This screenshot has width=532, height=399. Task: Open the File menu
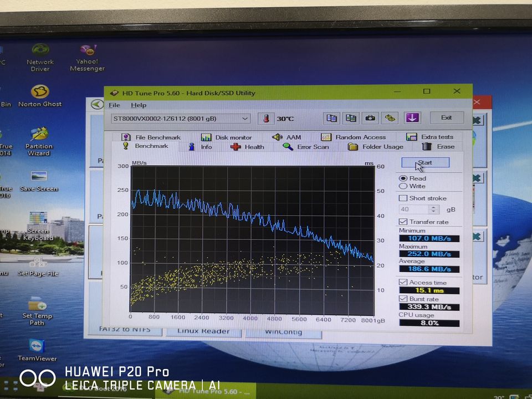pyautogui.click(x=114, y=105)
